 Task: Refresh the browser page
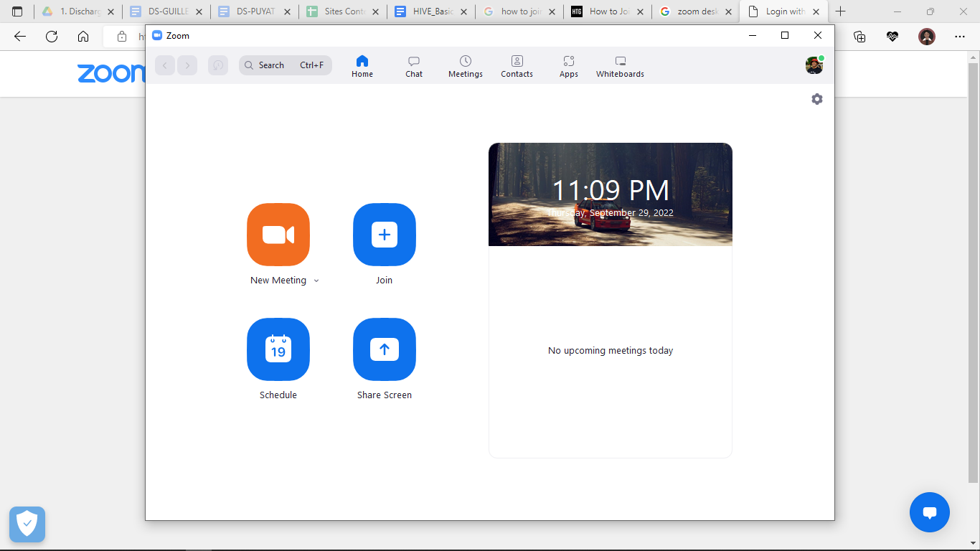[x=52, y=37]
